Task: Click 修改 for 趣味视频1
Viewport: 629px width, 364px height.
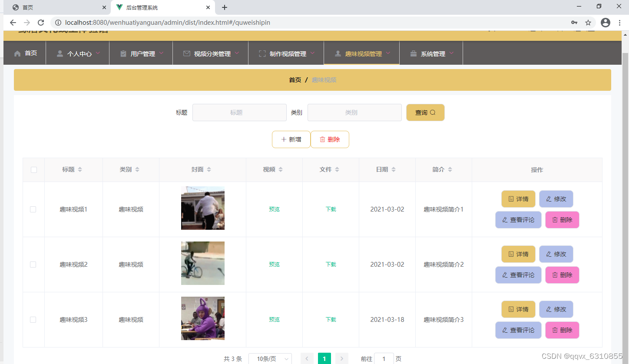Action: tap(556, 199)
